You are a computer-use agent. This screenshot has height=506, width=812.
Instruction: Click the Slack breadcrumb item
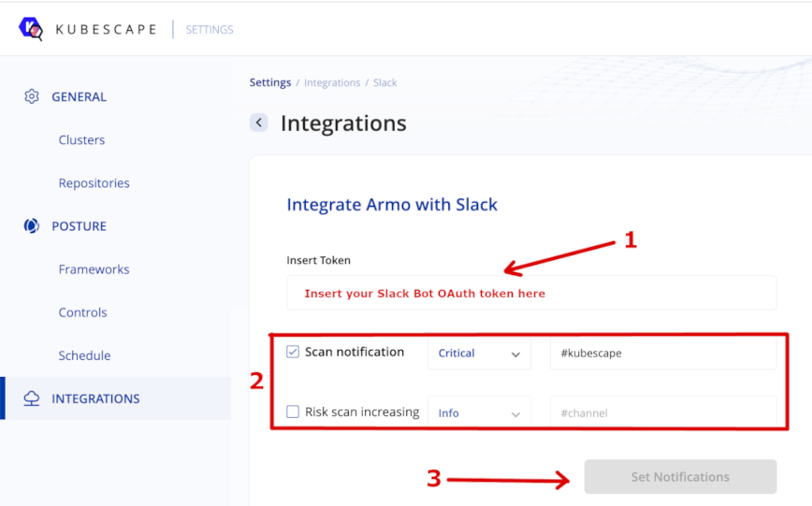pos(384,83)
